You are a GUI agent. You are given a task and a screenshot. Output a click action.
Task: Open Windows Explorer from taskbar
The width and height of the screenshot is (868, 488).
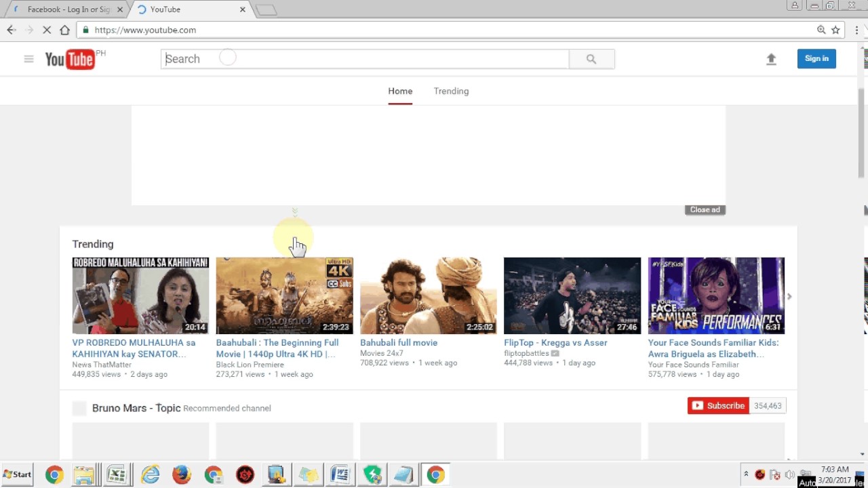(x=85, y=474)
